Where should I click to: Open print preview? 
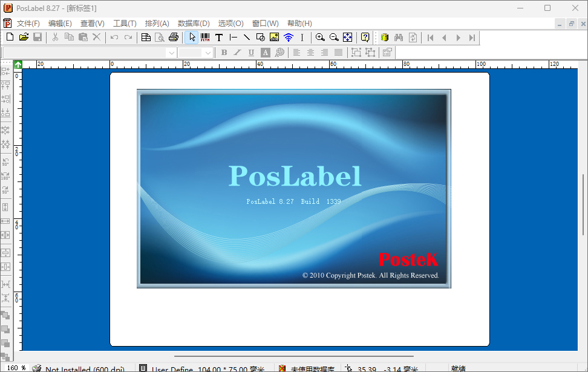click(x=160, y=37)
